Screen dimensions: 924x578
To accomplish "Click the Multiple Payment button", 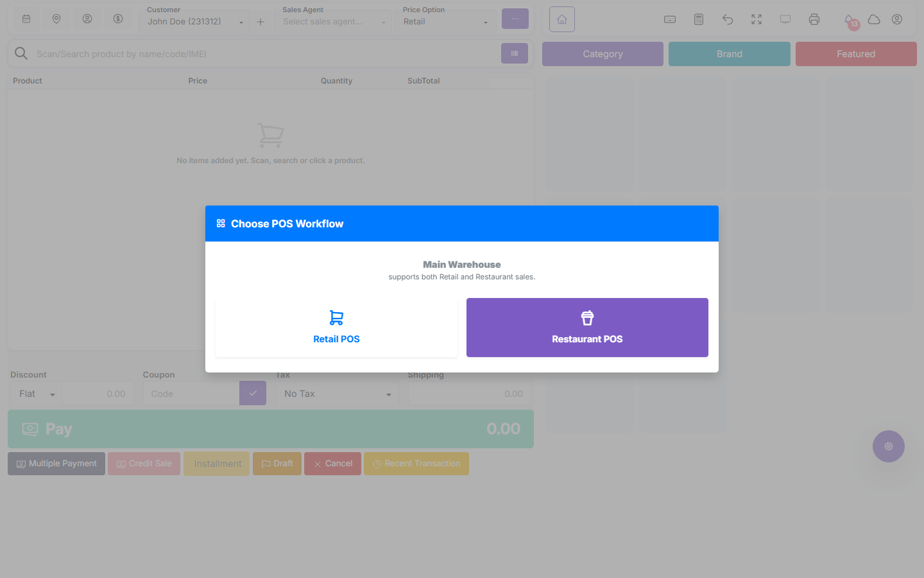I will point(56,464).
